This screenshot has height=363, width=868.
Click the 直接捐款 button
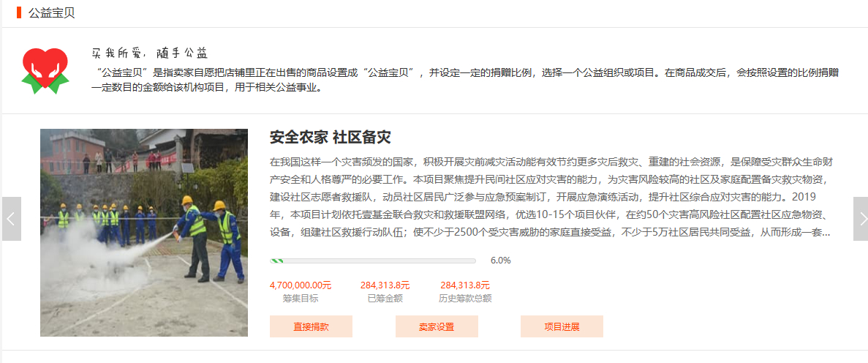click(311, 326)
